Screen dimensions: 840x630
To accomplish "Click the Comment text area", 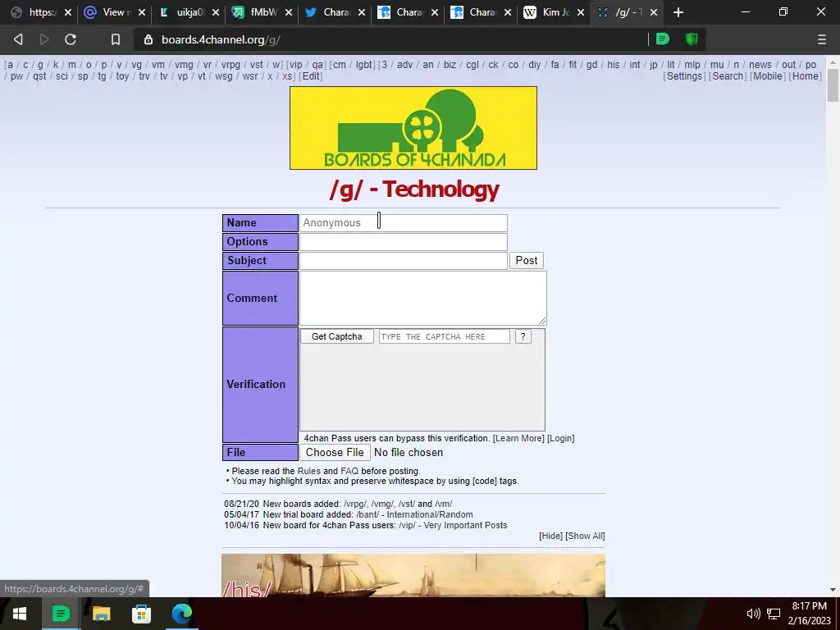I will point(422,298).
